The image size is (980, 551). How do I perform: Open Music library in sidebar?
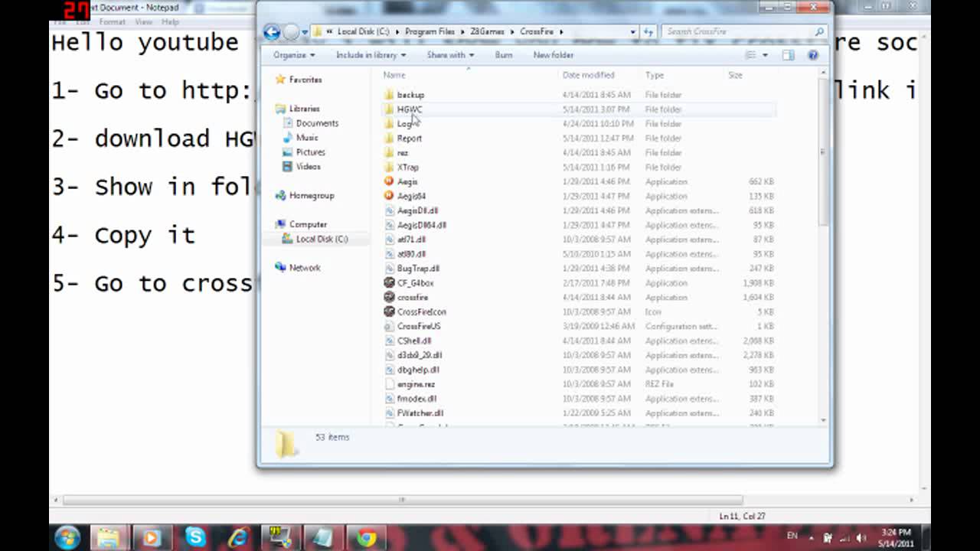click(x=307, y=138)
